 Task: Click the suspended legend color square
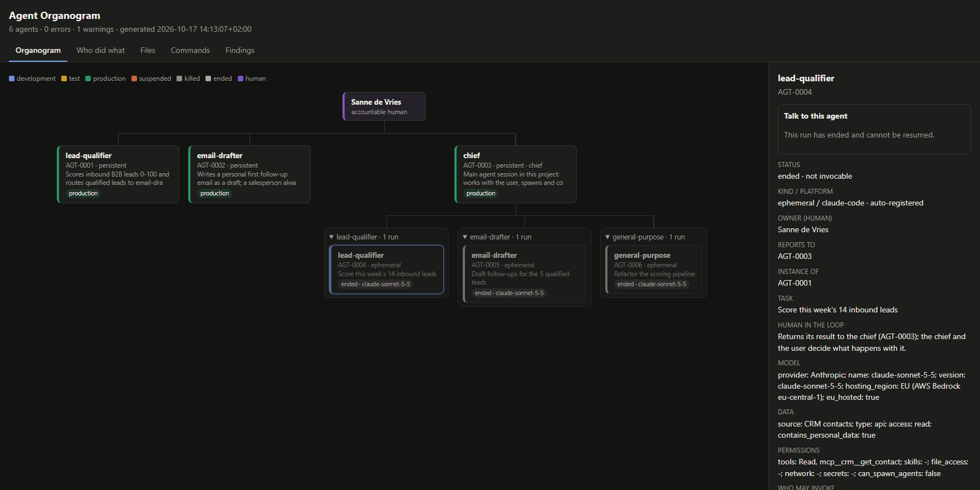click(x=134, y=79)
